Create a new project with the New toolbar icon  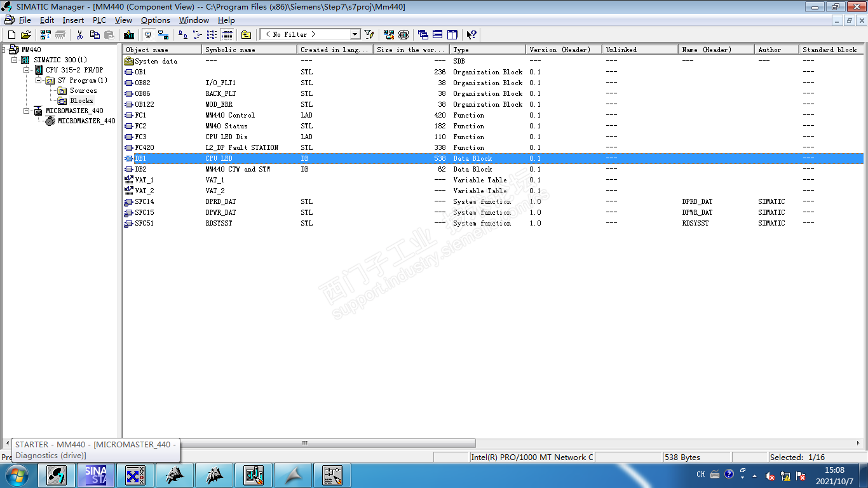(x=11, y=34)
